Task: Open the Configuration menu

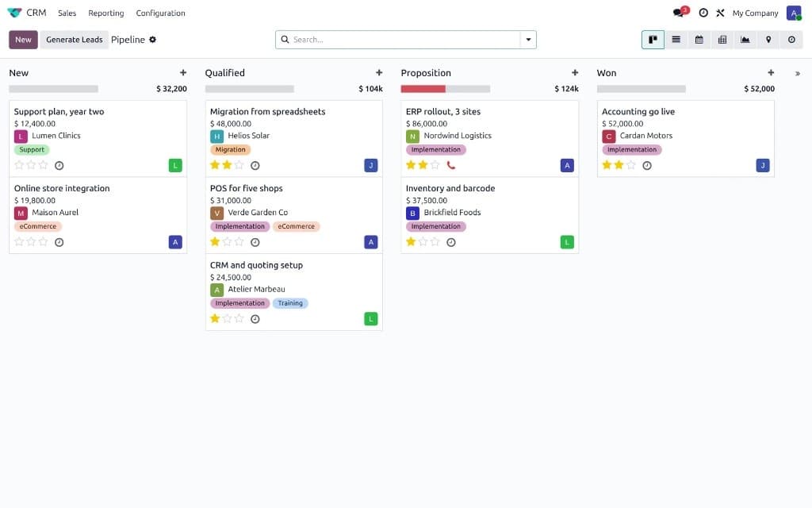Action: 160,13
